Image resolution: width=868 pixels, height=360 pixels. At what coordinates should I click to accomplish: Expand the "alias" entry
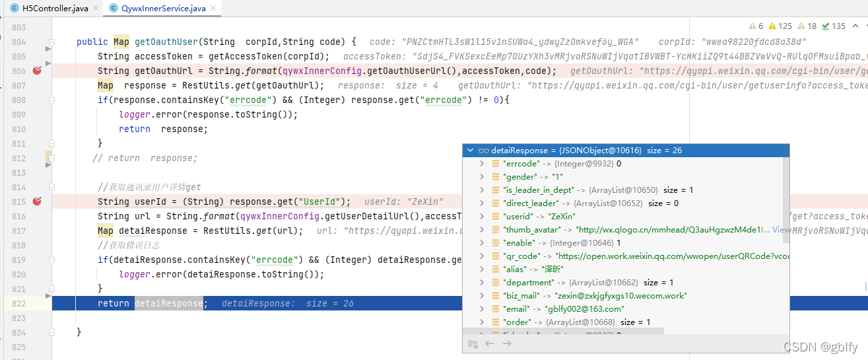click(483, 270)
